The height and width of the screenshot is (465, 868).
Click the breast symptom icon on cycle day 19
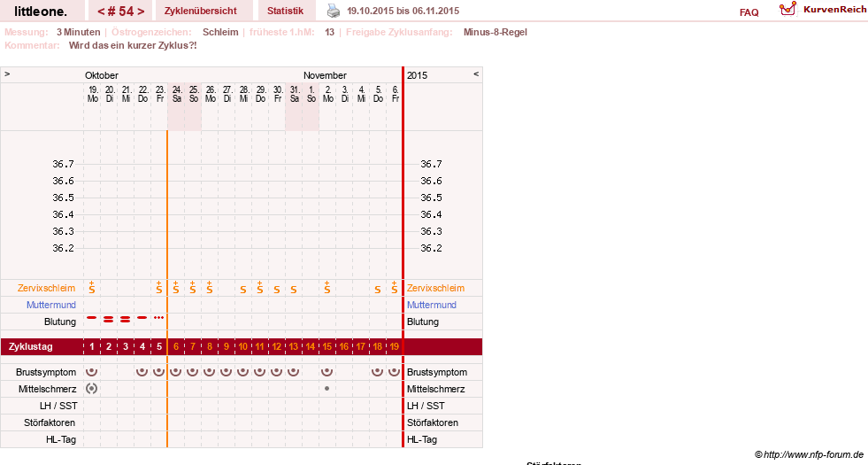[394, 371]
